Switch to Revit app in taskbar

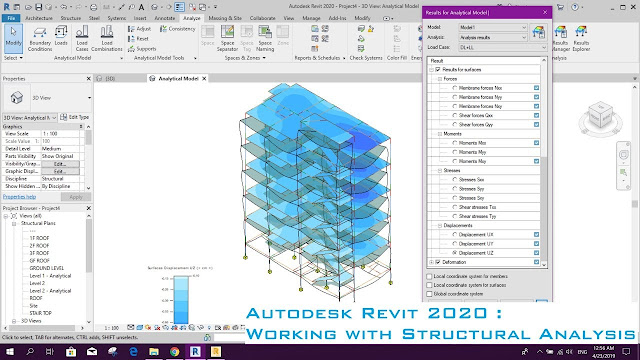195,351
